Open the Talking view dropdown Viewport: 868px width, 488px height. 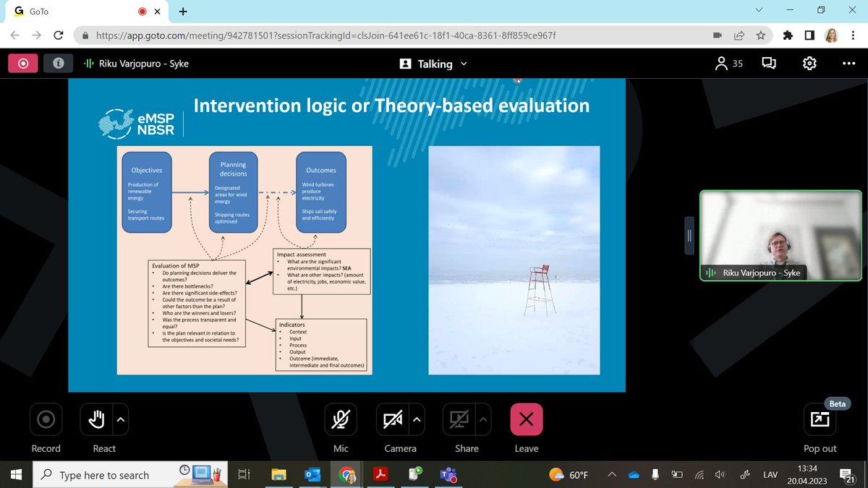click(x=433, y=64)
